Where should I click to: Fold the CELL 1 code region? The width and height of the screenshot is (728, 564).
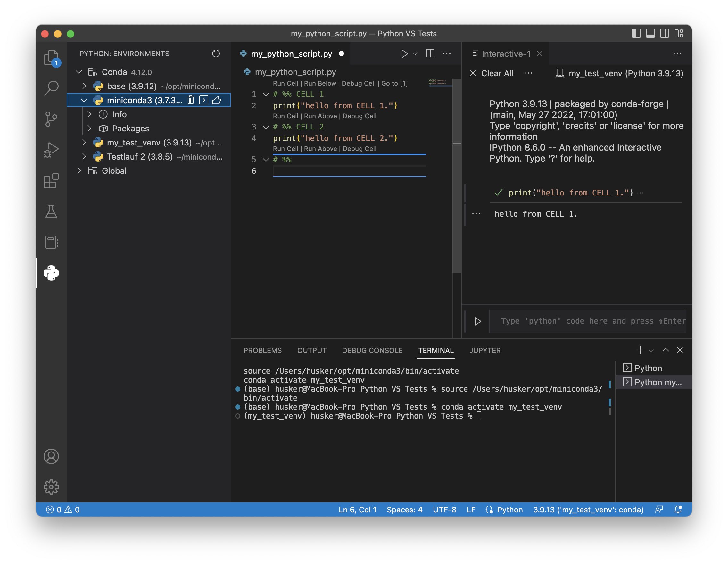[x=266, y=94]
